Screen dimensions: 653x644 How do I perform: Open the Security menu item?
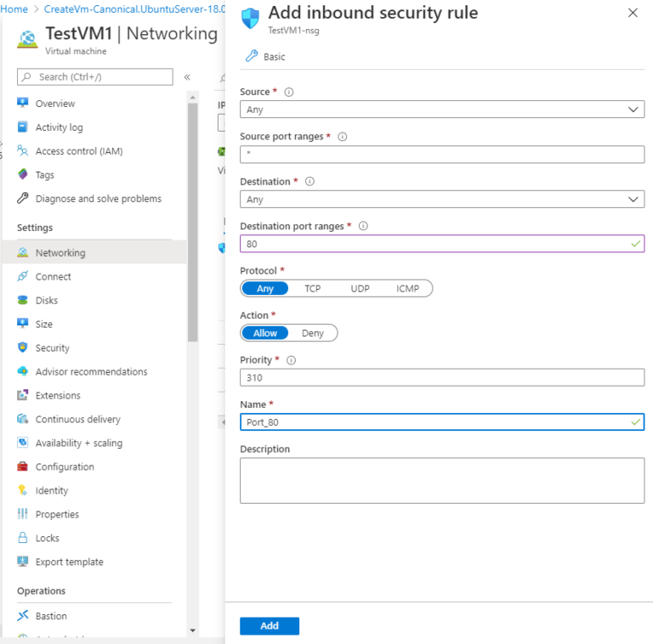click(x=94, y=347)
